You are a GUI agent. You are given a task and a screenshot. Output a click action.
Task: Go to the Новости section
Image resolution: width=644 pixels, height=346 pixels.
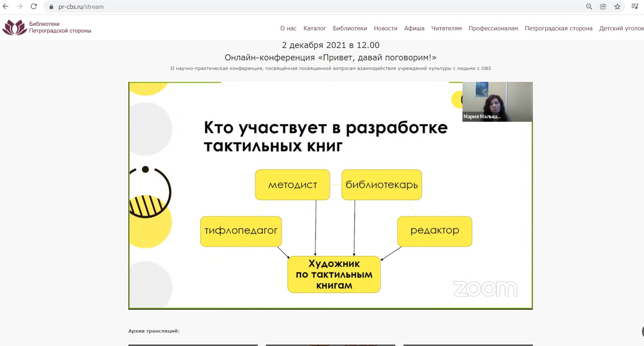point(385,29)
